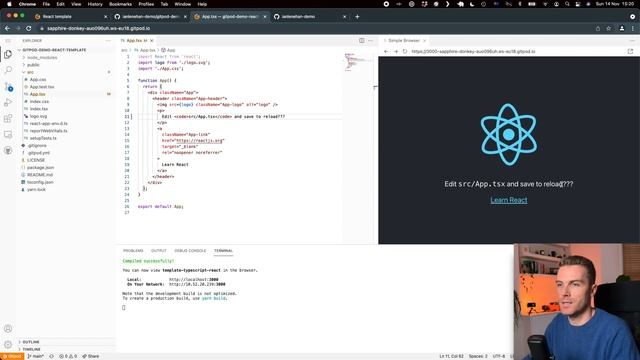Open App.css in the explorer
This screenshot has height=360, width=640.
pos(38,80)
